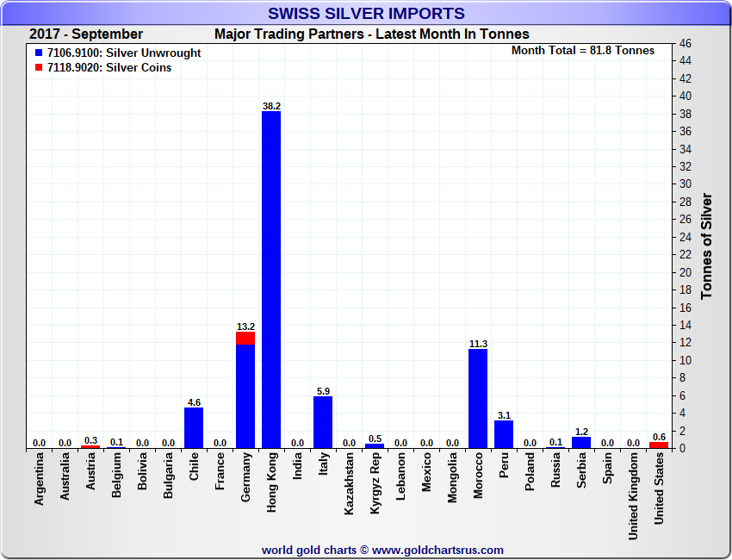732x560 pixels.
Task: Click the Kyrgyz Rep bar labeled 0.5
Action: point(375,446)
